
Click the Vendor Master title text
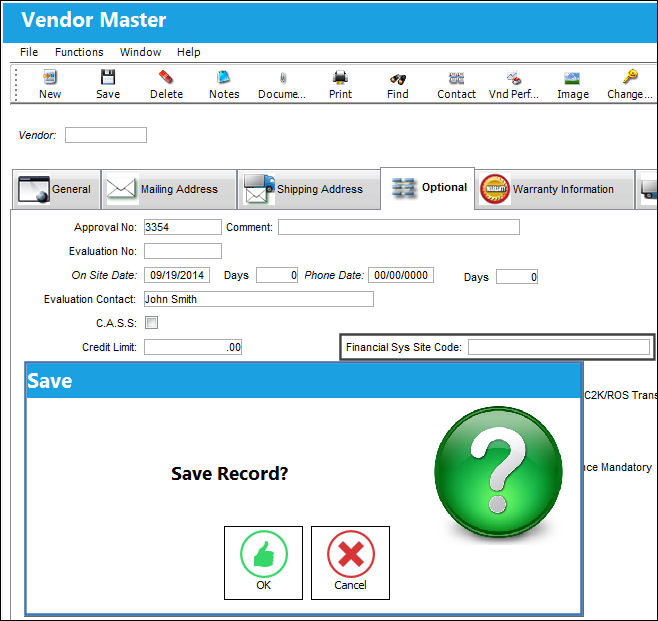click(94, 20)
